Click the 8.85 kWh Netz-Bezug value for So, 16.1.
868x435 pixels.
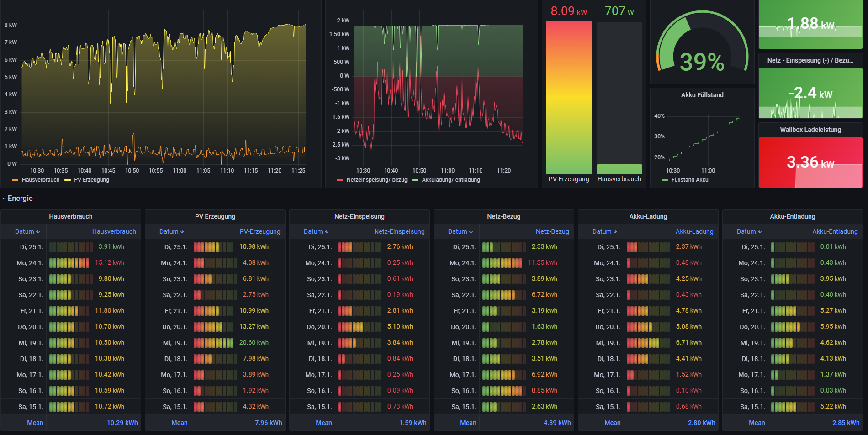click(x=545, y=390)
